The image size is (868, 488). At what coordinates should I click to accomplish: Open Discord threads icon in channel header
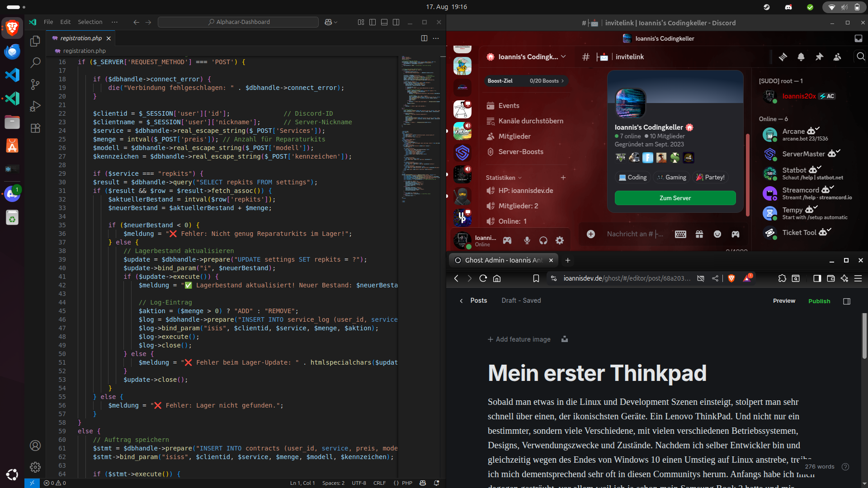[783, 57]
